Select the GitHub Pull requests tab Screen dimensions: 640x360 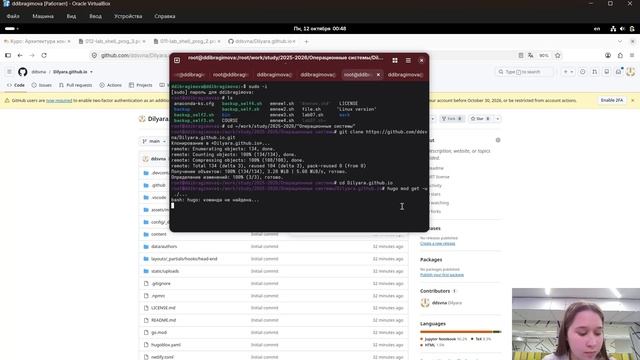click(x=76, y=85)
